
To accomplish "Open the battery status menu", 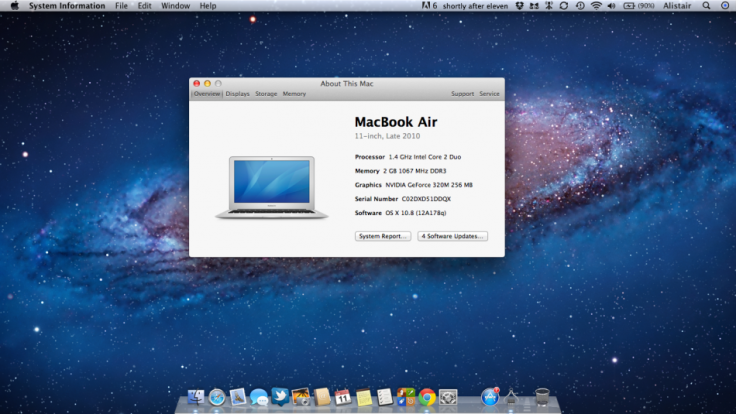I will point(639,6).
